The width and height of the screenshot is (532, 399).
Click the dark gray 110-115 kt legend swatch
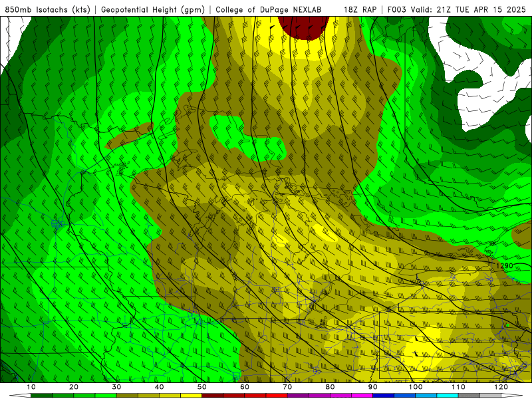click(x=469, y=396)
